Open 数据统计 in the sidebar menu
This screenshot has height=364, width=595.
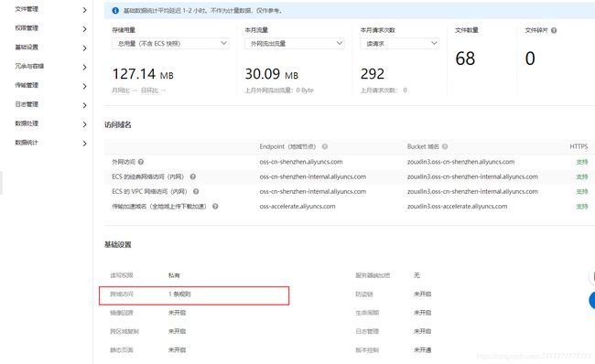(27, 143)
